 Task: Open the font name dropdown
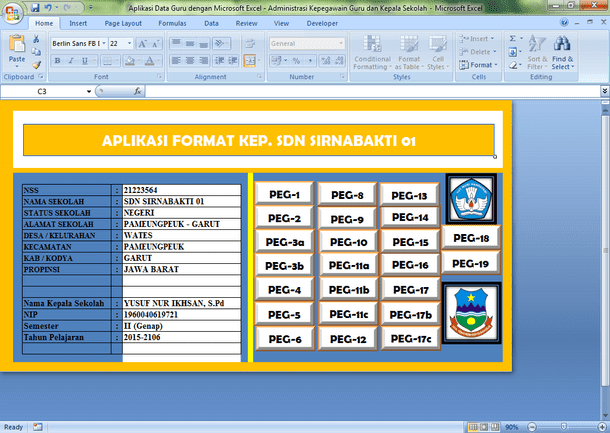tap(104, 44)
